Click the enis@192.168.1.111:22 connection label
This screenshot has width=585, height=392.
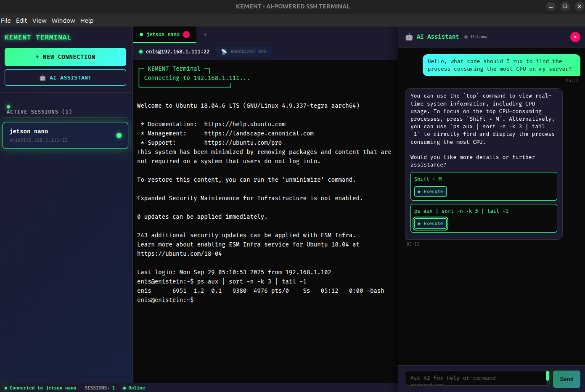177,52
